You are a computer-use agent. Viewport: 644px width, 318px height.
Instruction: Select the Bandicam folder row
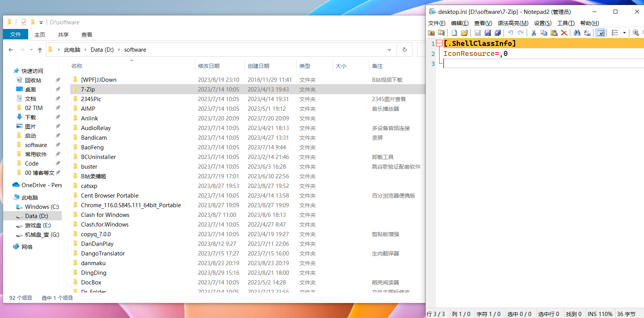(248, 137)
